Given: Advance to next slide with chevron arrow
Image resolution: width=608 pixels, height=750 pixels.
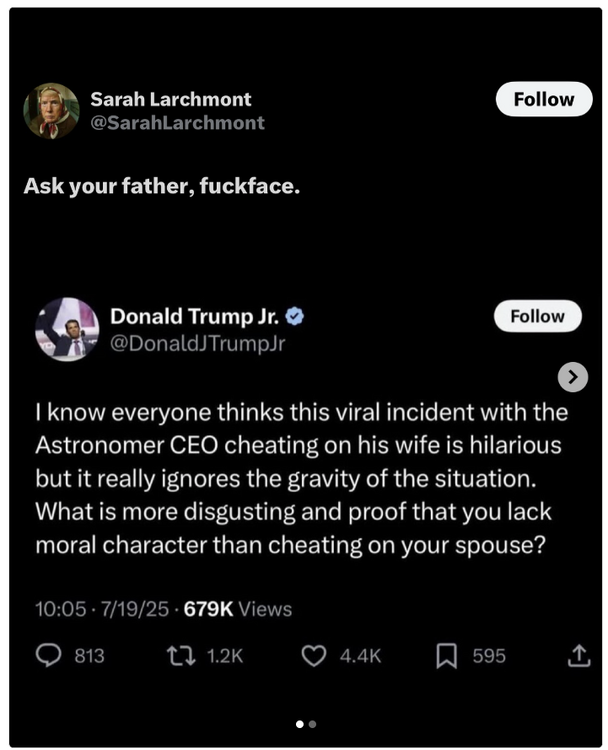Looking at the screenshot, I should tap(572, 377).
